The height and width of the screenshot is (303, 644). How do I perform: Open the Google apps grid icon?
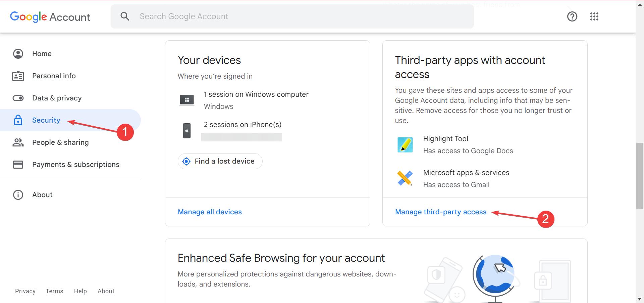[x=594, y=16]
